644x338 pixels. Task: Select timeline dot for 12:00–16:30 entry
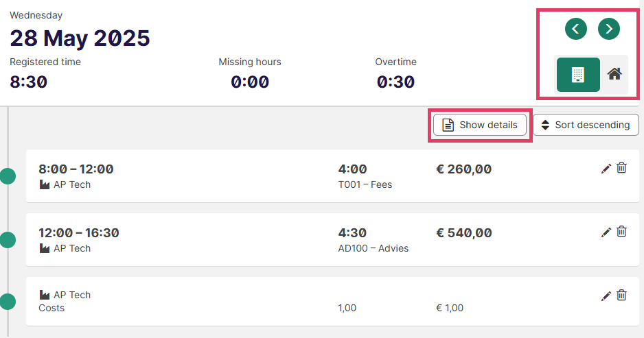click(8, 240)
